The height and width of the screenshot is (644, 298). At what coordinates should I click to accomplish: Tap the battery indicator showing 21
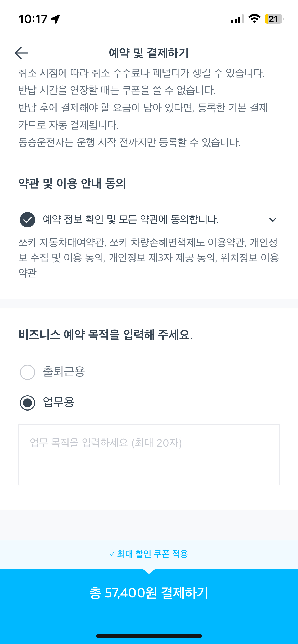click(x=274, y=19)
